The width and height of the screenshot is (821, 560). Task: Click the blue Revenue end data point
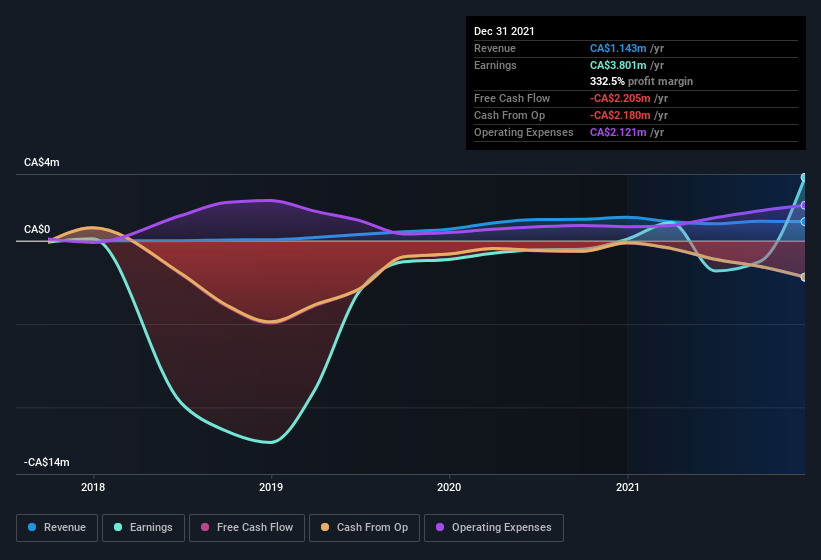click(803, 222)
